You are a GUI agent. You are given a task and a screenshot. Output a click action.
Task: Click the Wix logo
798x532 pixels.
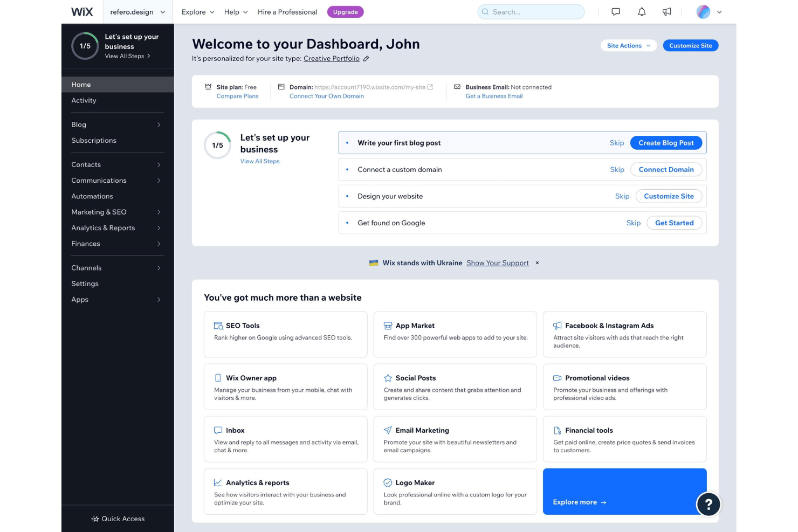coord(82,12)
